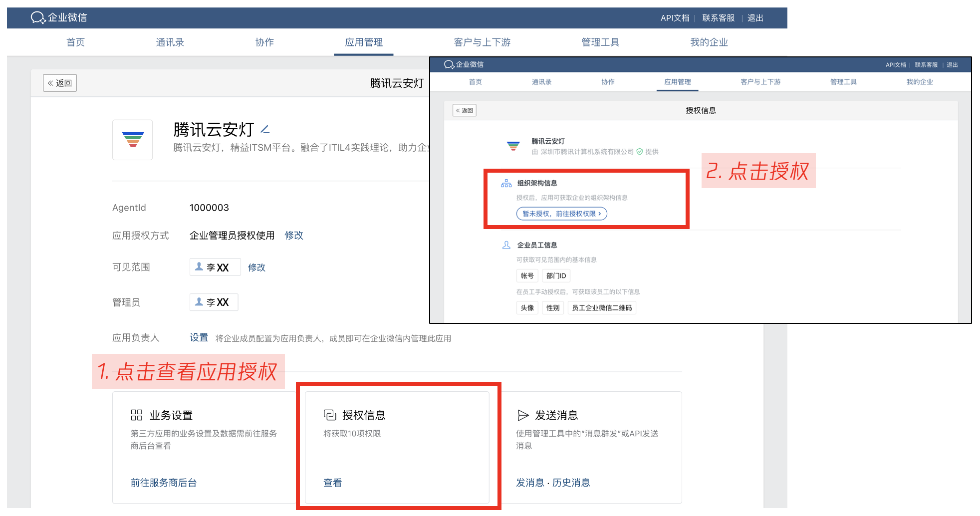The width and height of the screenshot is (980, 516).
Task: Click 修改 next to 企业管理员授权使用
Action: click(x=294, y=235)
